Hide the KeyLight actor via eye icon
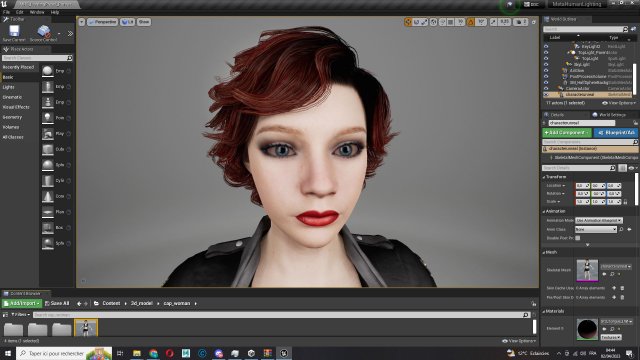 click(x=546, y=47)
